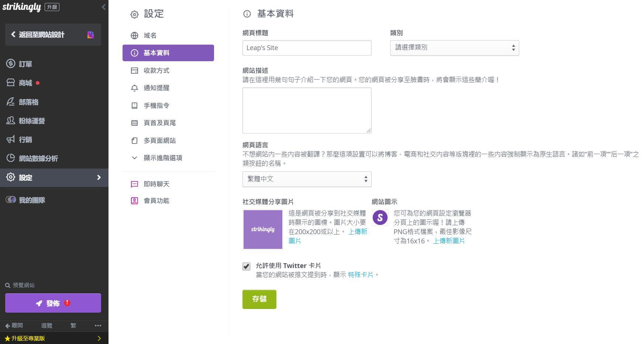Open the 收款方式 payment card icon
Image resolution: width=644 pixels, height=344 pixels.
(x=134, y=70)
